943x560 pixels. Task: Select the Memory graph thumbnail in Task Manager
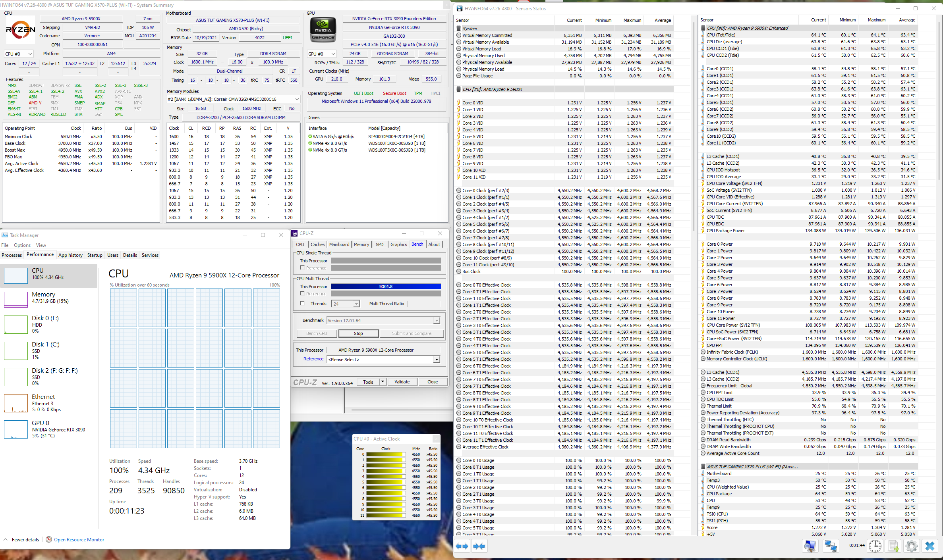coord(16,299)
